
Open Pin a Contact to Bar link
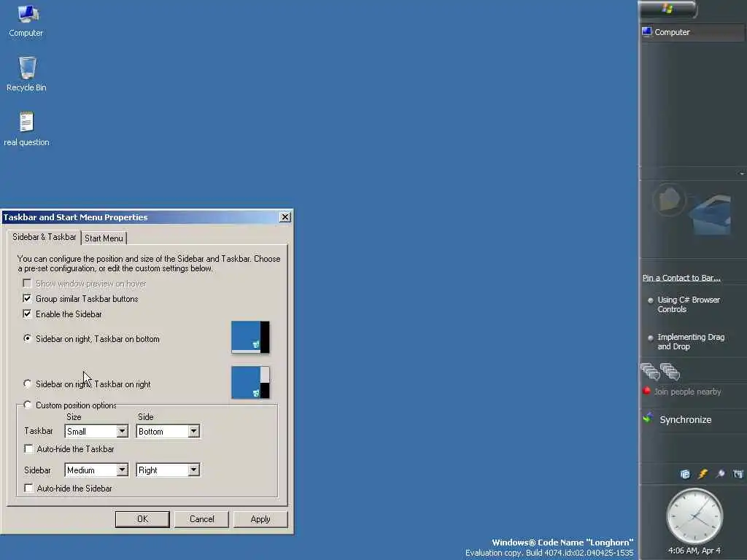point(681,278)
